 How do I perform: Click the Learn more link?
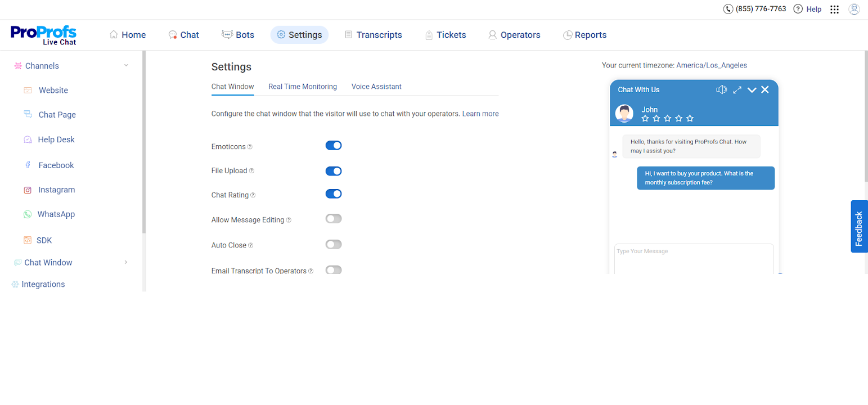point(480,113)
